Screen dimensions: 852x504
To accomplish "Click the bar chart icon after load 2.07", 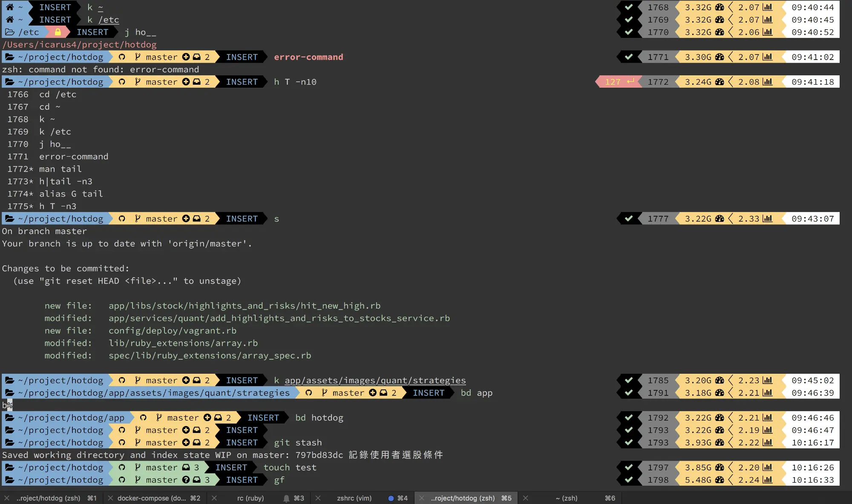I will pos(768,57).
